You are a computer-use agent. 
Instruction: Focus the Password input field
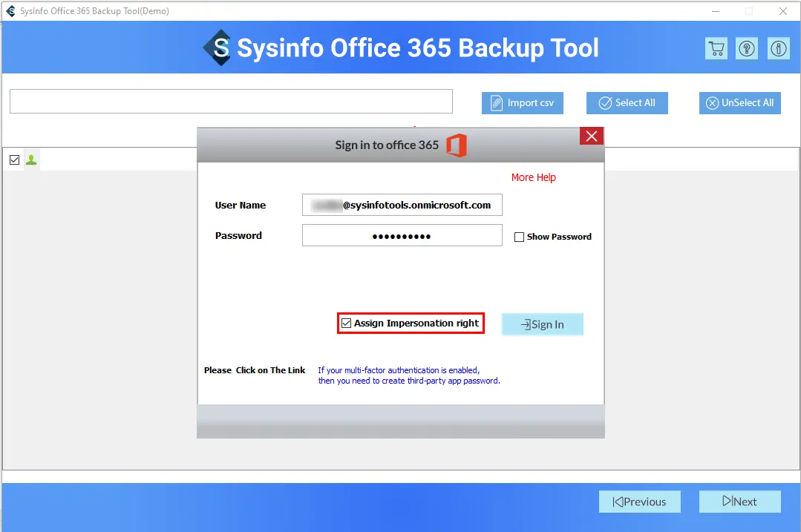pos(402,235)
